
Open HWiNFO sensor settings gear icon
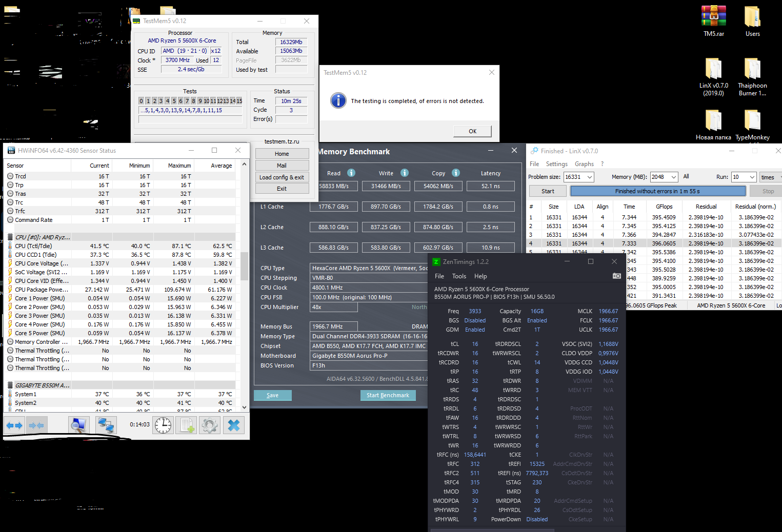[x=210, y=425]
